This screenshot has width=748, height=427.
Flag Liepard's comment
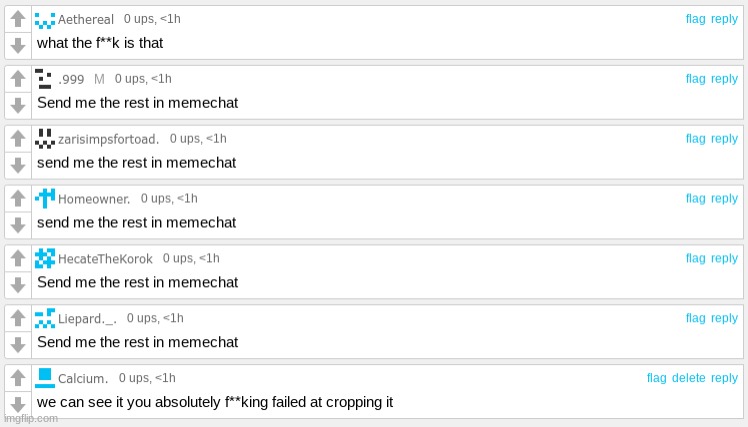pyautogui.click(x=696, y=318)
